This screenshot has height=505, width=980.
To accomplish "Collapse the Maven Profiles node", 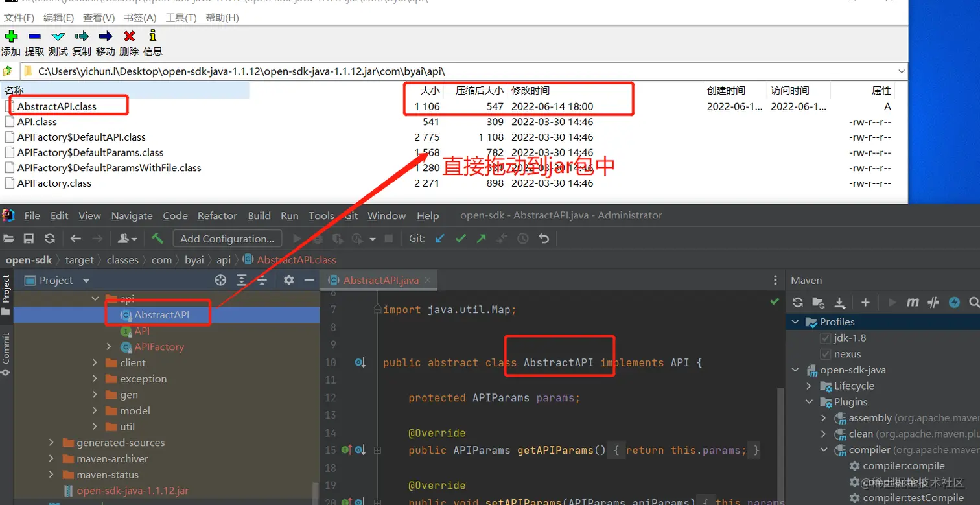I will 795,322.
